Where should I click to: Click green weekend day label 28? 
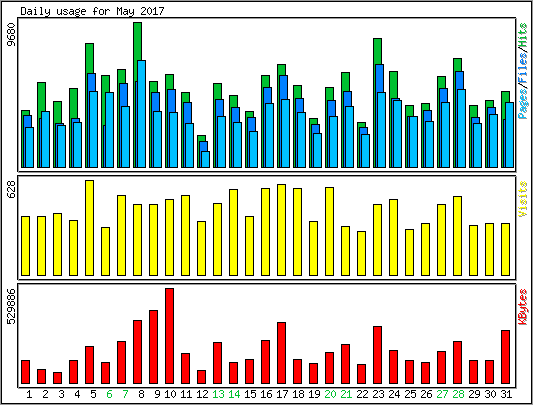tap(458, 394)
